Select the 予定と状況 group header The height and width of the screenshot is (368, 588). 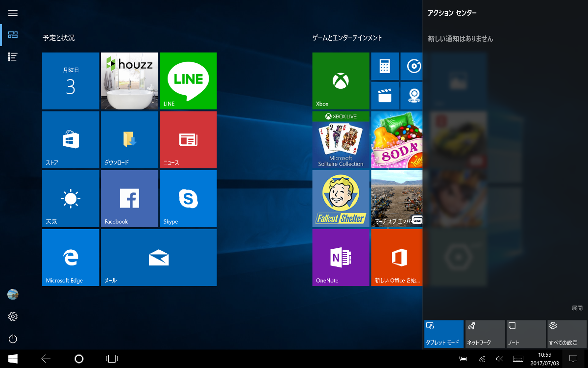point(59,38)
